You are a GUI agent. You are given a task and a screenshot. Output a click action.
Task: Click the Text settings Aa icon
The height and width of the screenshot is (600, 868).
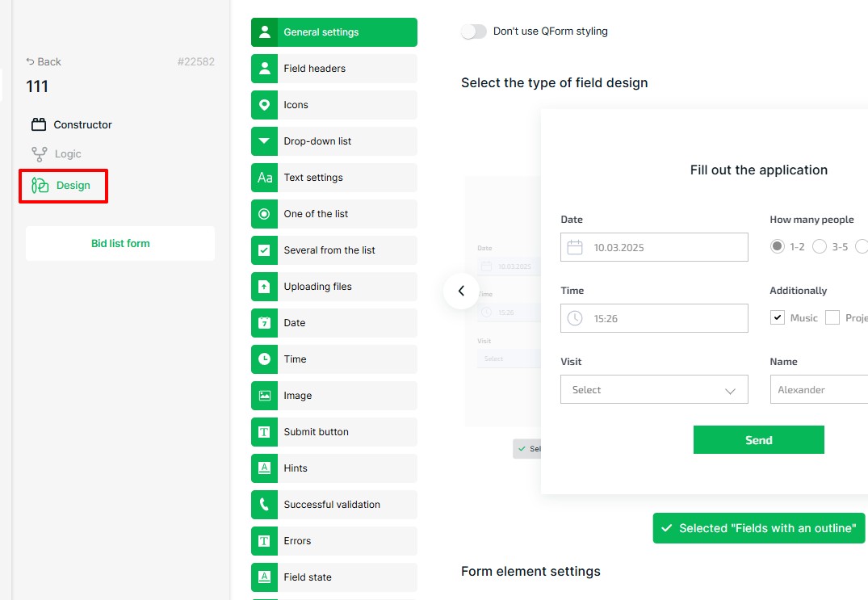[x=264, y=178]
